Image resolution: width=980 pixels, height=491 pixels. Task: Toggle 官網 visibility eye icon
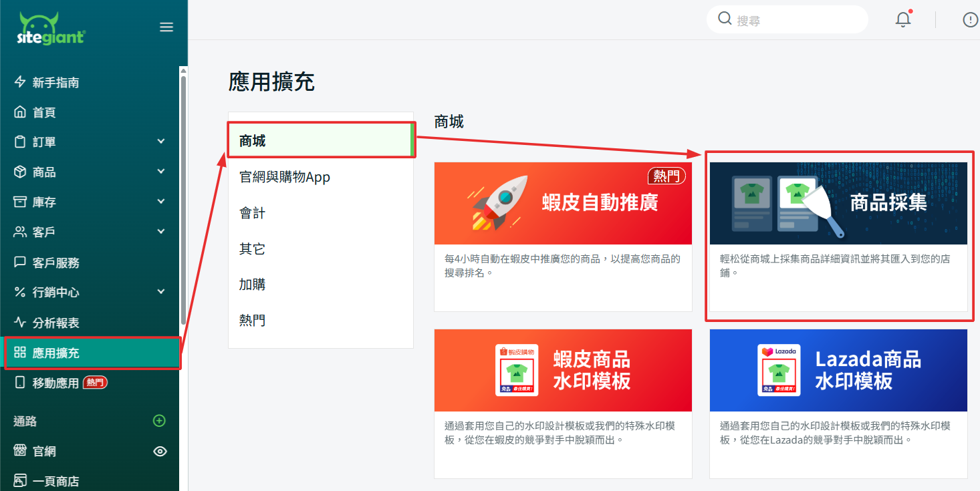pos(160,452)
